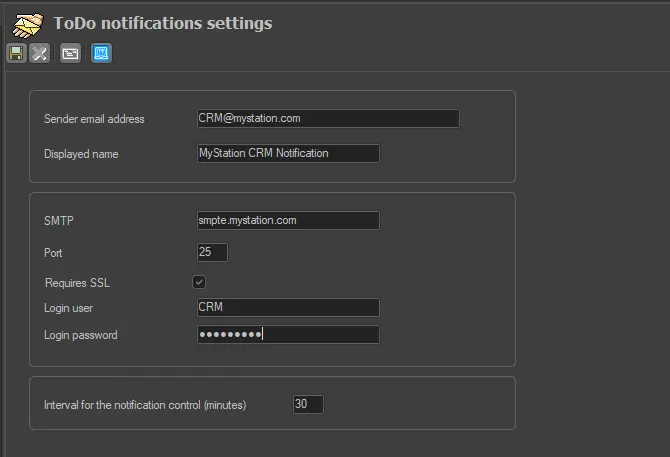
Task: Click the "Login password" label
Action: 81,335
